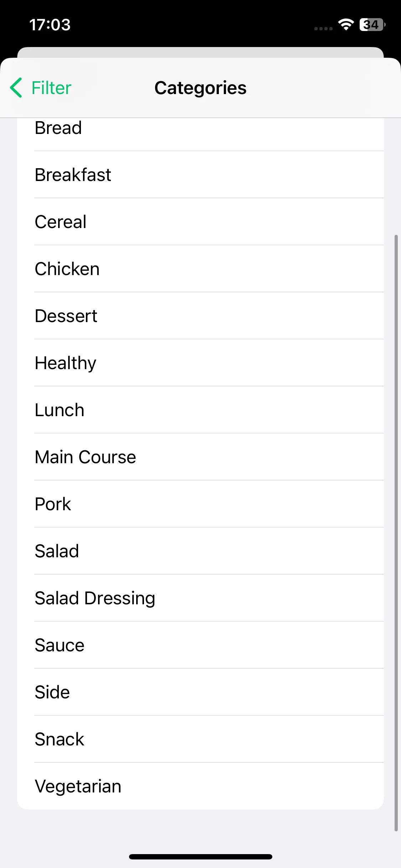Tap the Side category row
This screenshot has height=868, width=401.
[200, 692]
